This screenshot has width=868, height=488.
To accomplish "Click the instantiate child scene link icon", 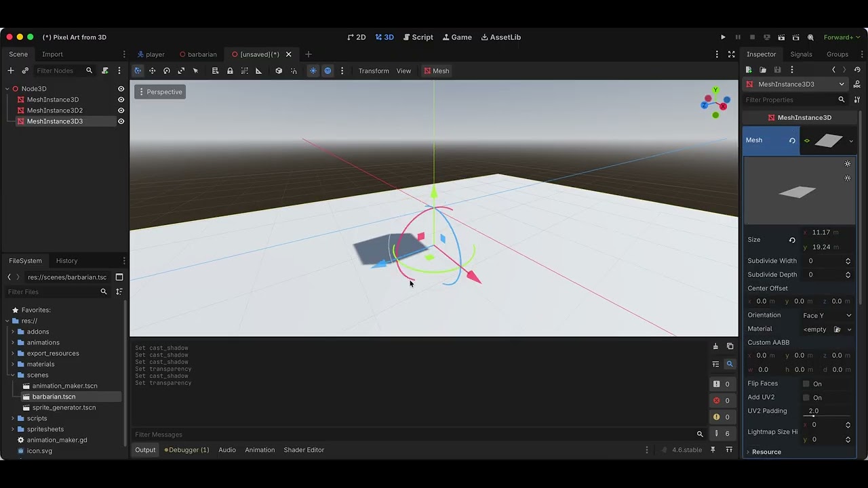I will point(25,70).
